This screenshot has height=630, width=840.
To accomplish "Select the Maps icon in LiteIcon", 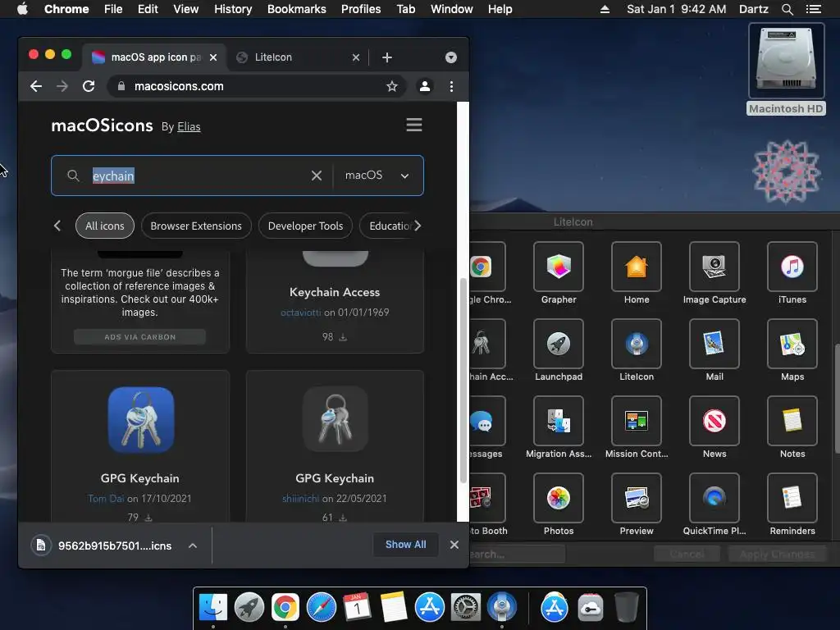I will 792,344.
